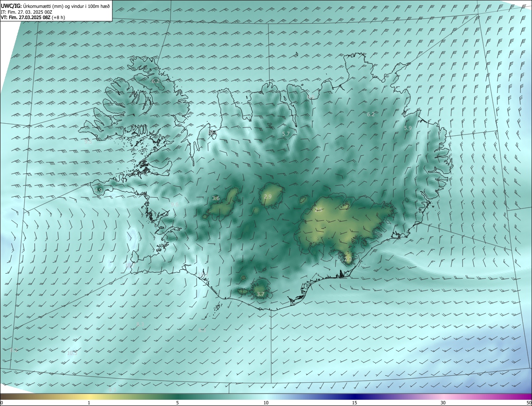This screenshot has width=532, height=406.
Task: Click the color scale tick label 50
Action: [529, 403]
